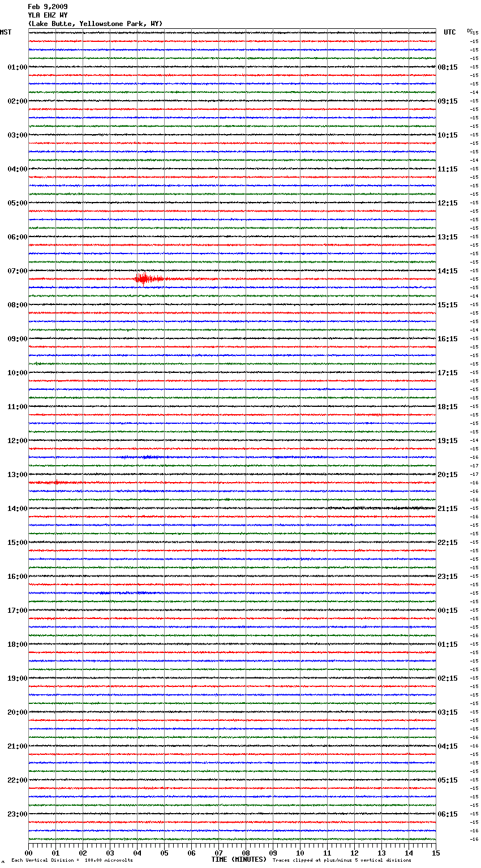Screen dimensions: 481x868
Task: Pick the 05:00 MST time label
Action: [18, 203]
